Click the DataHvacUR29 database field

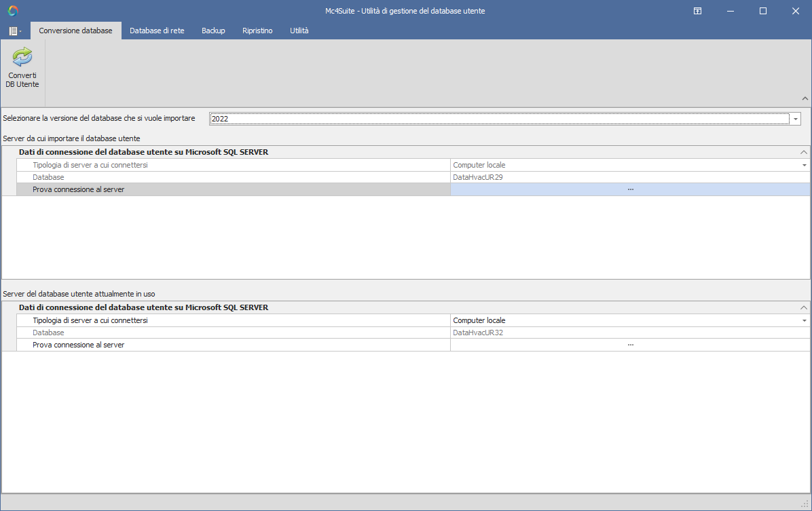coord(629,177)
